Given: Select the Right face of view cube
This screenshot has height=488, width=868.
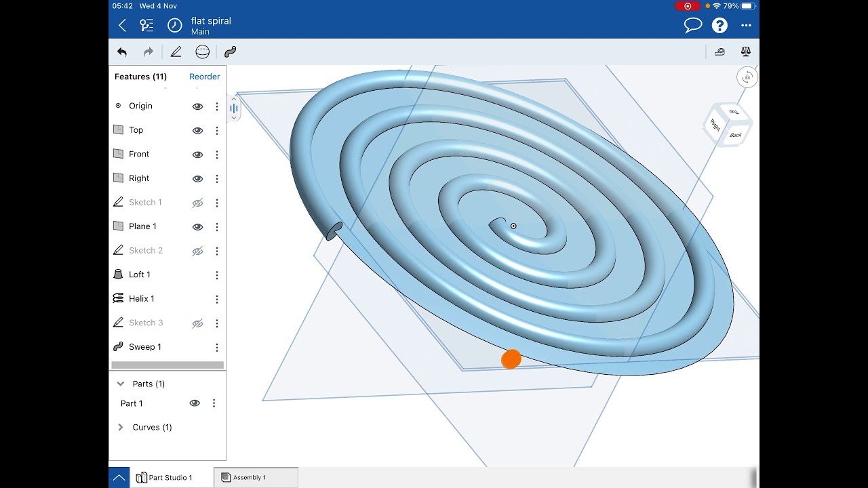Looking at the screenshot, I should [x=715, y=125].
